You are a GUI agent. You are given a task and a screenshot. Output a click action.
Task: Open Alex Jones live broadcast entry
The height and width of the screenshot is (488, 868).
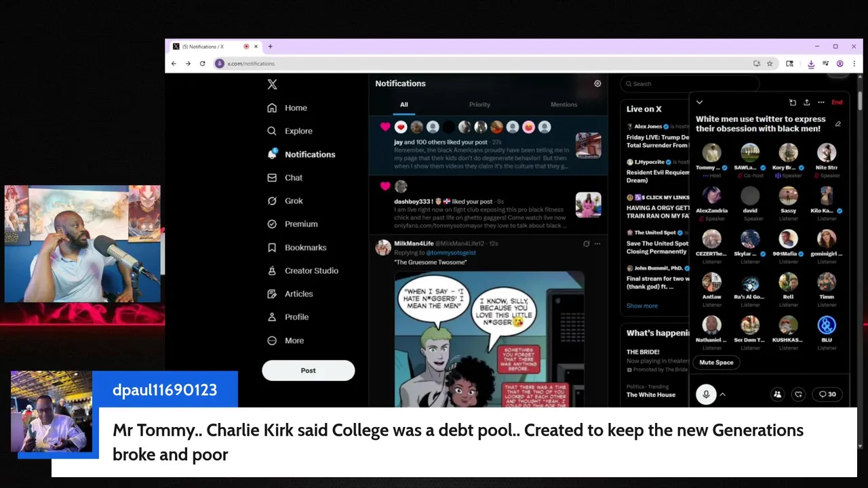pyautogui.click(x=656, y=136)
